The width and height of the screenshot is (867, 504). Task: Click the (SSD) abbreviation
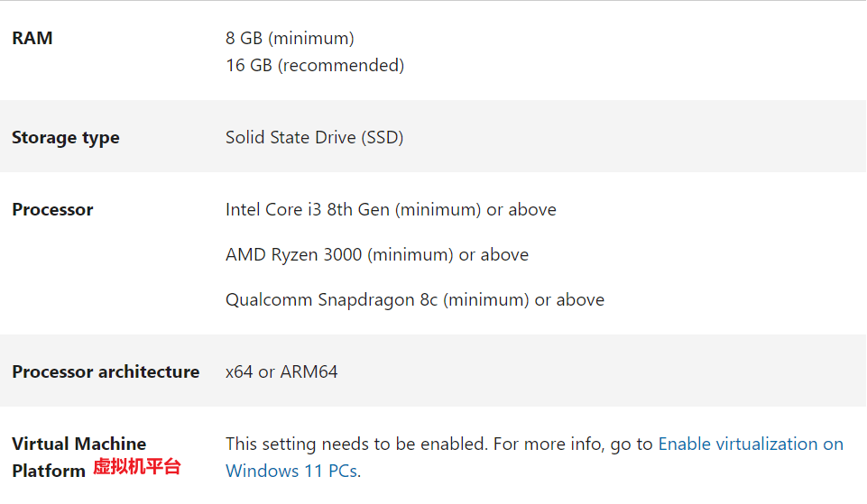tap(383, 138)
